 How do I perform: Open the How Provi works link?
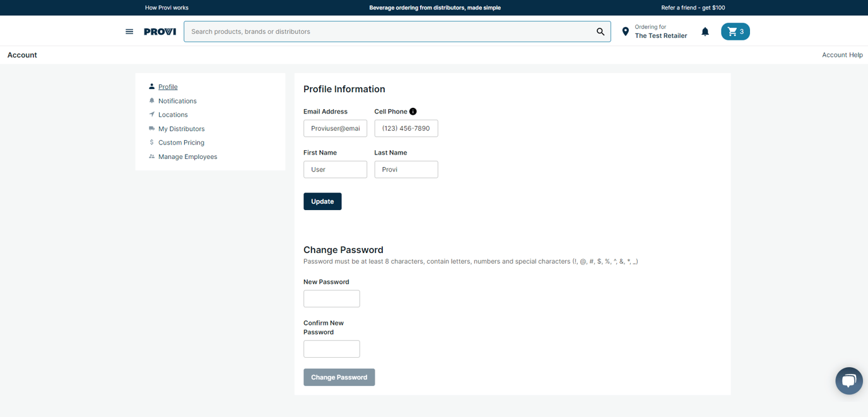pos(167,8)
